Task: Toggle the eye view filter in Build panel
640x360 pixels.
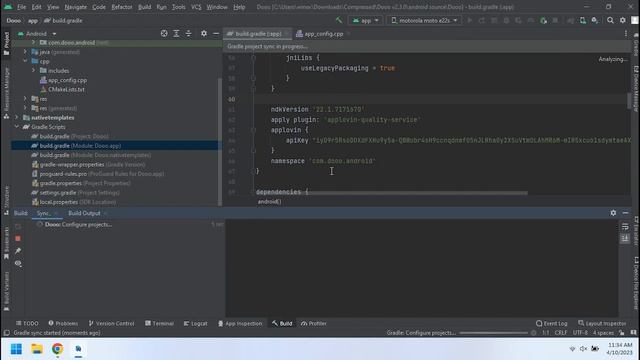Action: [18, 264]
